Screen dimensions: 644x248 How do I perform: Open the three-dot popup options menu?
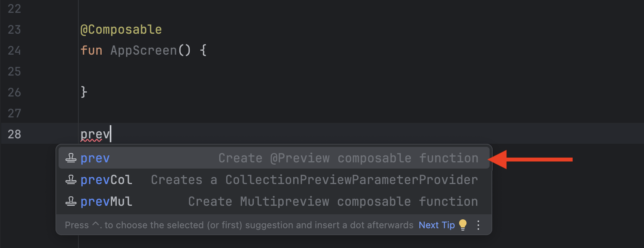[x=478, y=225]
